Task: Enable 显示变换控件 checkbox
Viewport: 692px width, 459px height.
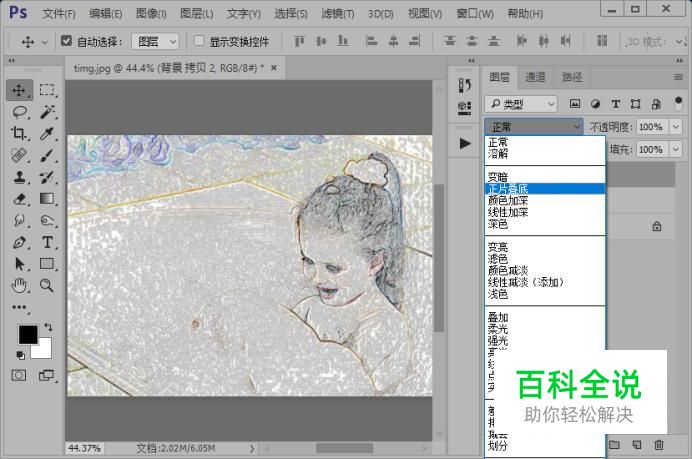Action: point(199,41)
